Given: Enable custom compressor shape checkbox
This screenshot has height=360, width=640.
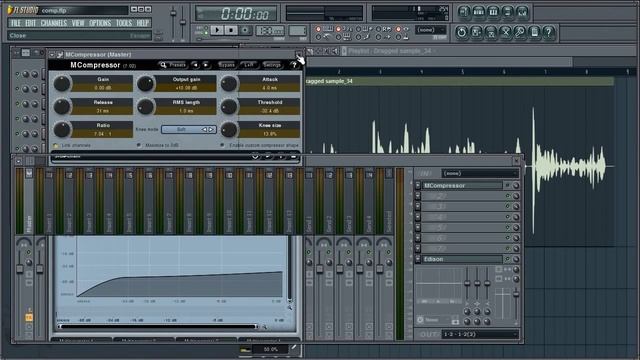Looking at the screenshot, I should tap(222, 145).
